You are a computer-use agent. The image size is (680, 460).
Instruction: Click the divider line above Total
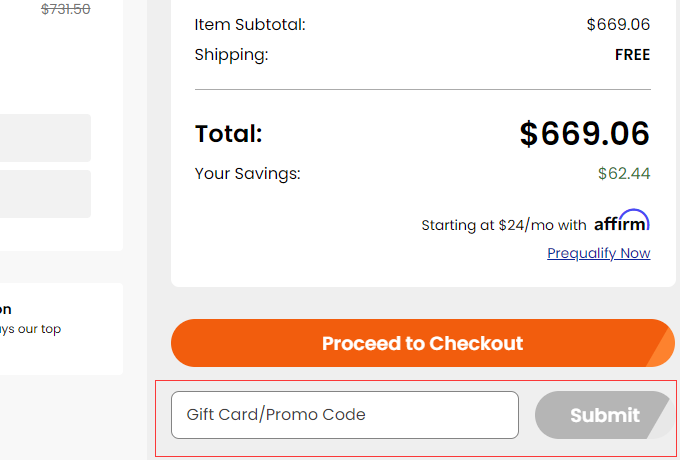tap(422, 90)
